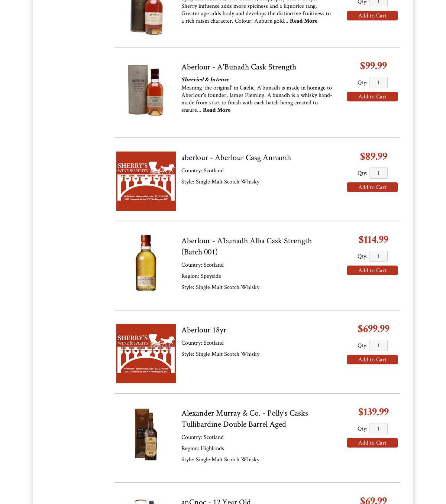Focus quantity field for $139.99 Polly's Casks

(x=378, y=429)
